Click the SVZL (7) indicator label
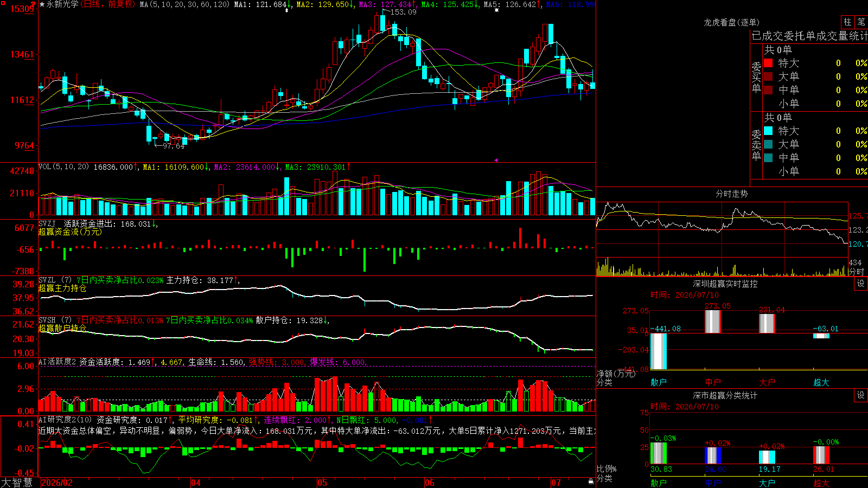The width and height of the screenshot is (868, 488). (x=55, y=280)
